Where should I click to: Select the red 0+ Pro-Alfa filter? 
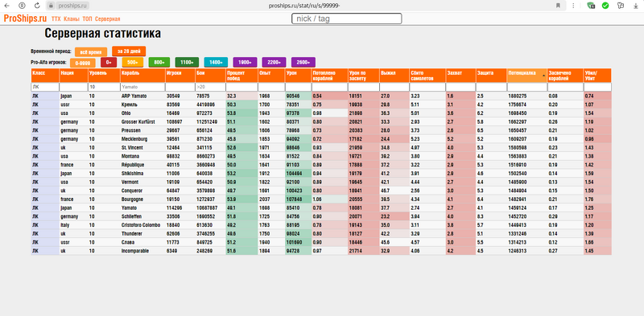[x=109, y=63]
